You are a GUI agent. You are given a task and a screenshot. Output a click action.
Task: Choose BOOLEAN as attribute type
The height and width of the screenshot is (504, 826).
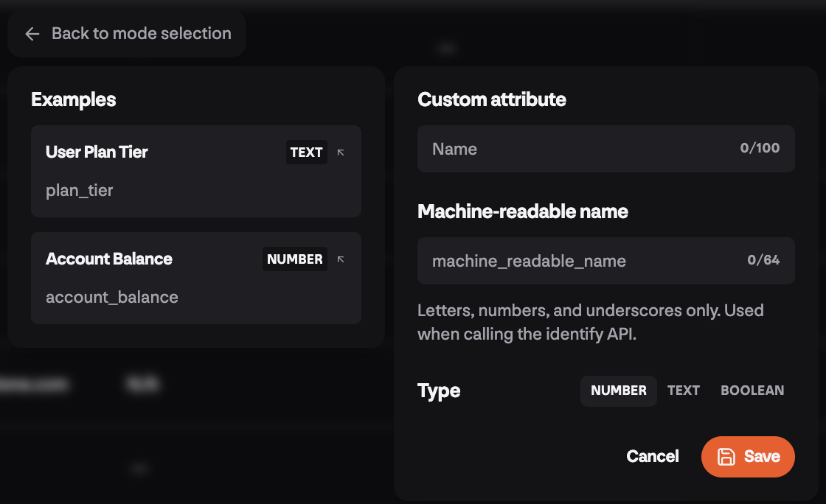coord(752,391)
